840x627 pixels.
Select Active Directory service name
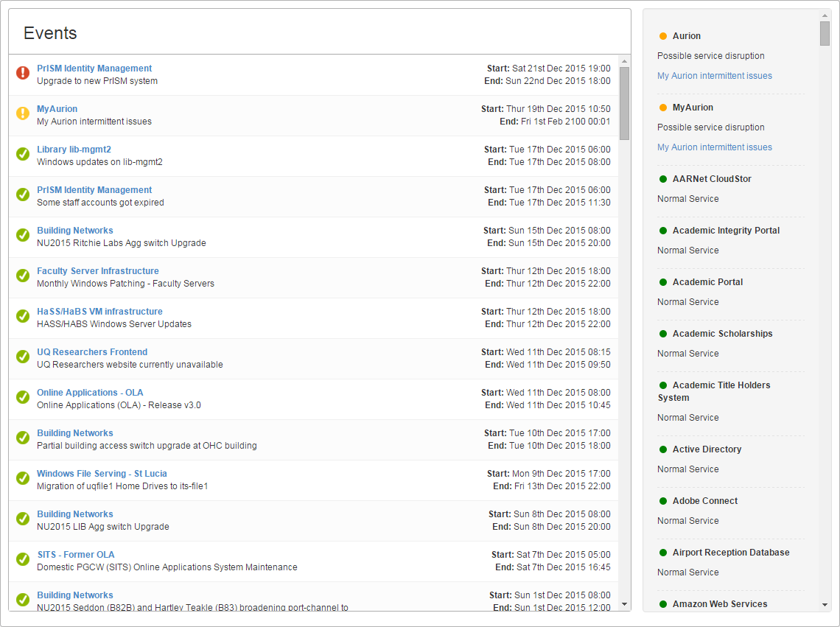[707, 449]
